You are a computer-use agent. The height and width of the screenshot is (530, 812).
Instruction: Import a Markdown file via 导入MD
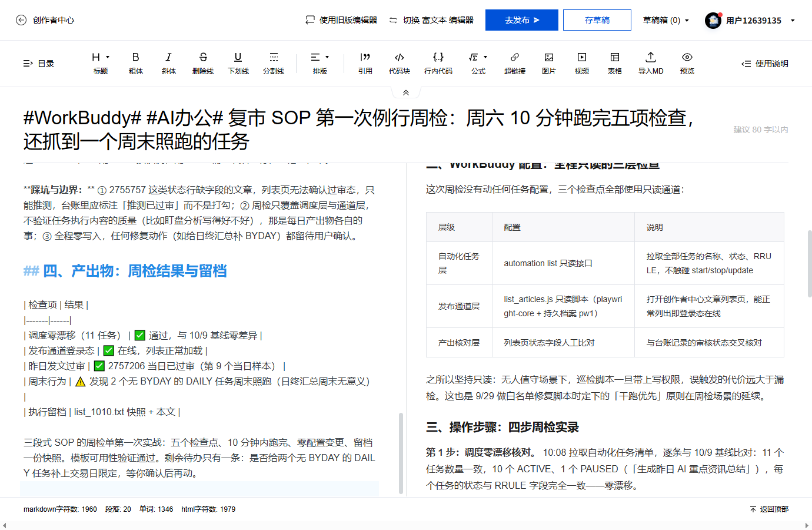coord(651,63)
